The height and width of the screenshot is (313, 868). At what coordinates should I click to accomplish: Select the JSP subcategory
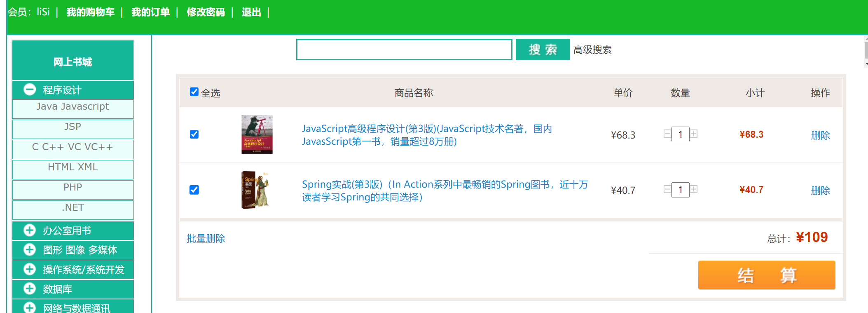tap(73, 129)
